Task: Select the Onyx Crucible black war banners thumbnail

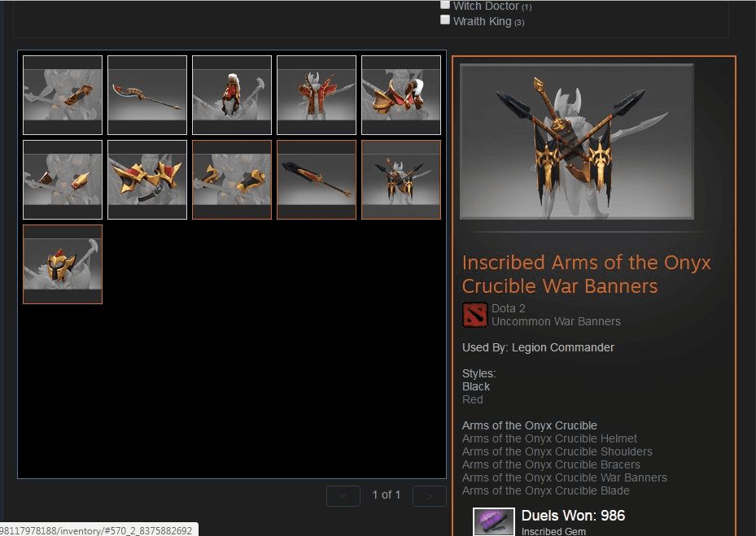Action: 401,180
